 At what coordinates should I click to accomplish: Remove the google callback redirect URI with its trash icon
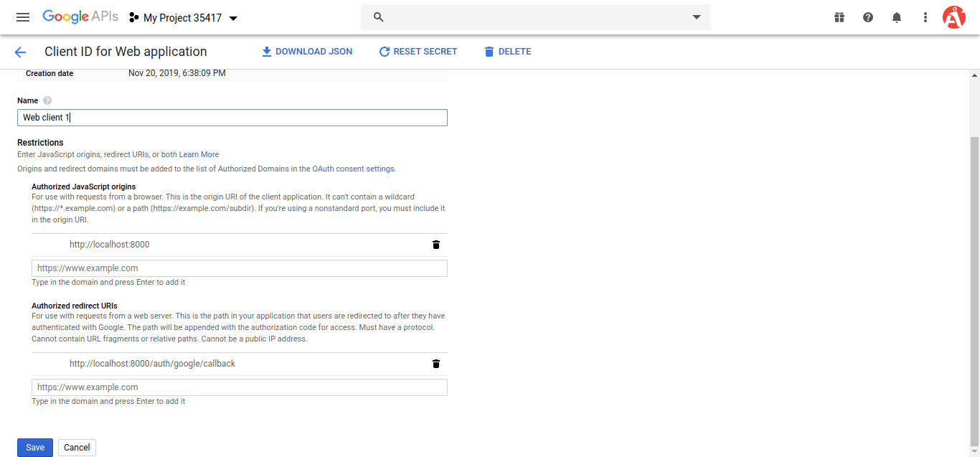[x=435, y=364]
